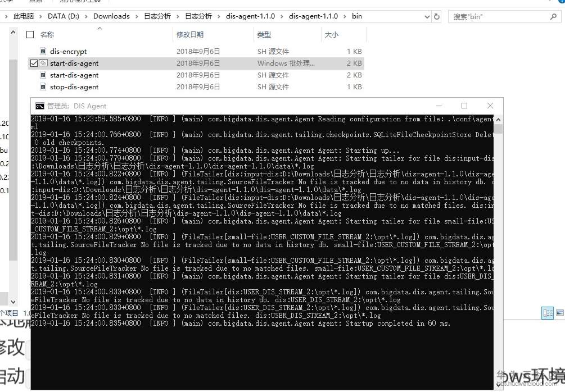Expand the chevron after second 日志分析
Screen dimensions: 565x392
pyautogui.click(x=219, y=16)
